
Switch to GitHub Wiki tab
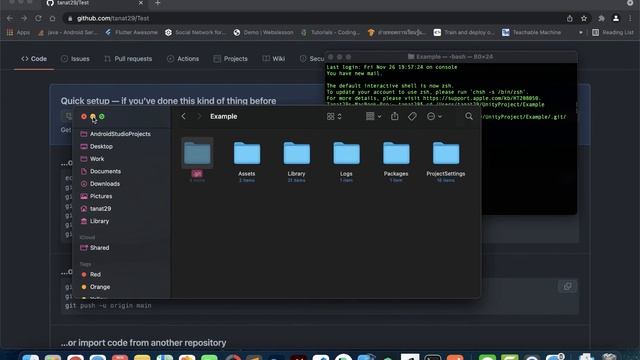tap(273, 59)
